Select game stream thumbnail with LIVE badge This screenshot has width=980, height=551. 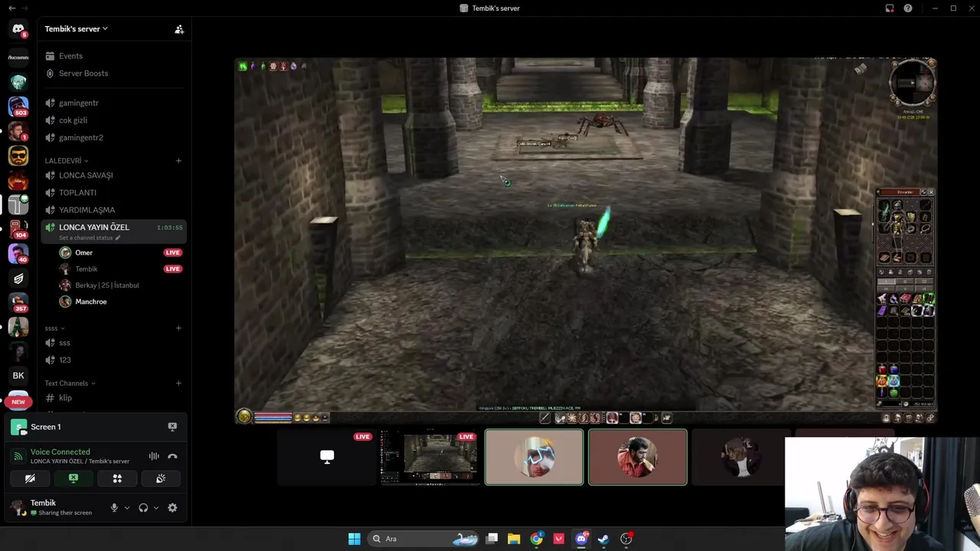(430, 457)
